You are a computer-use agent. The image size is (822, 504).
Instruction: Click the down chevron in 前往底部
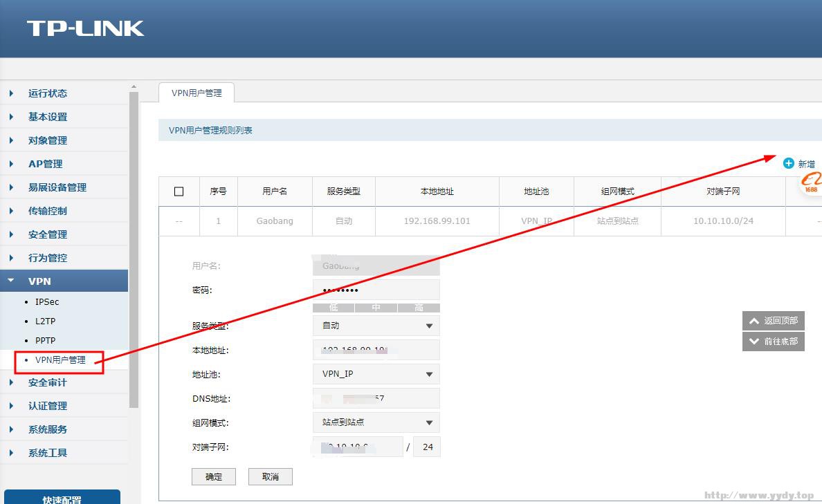(754, 342)
